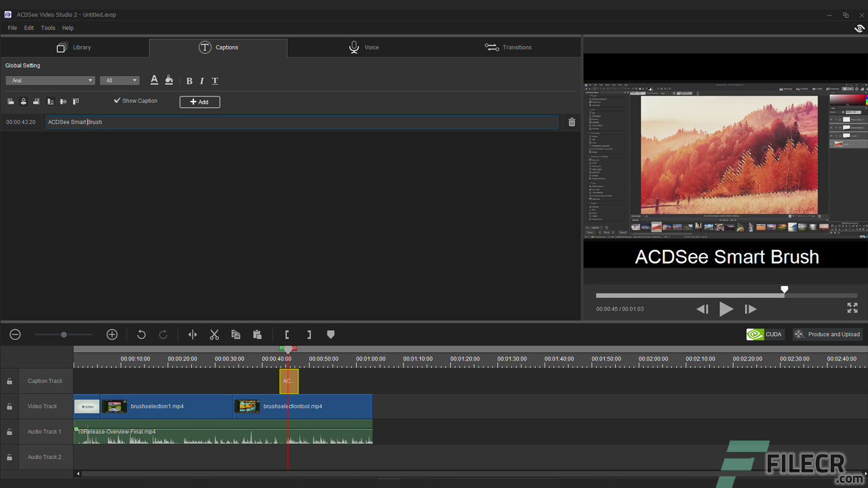
Task: Copy the selected clip
Action: 236,334
